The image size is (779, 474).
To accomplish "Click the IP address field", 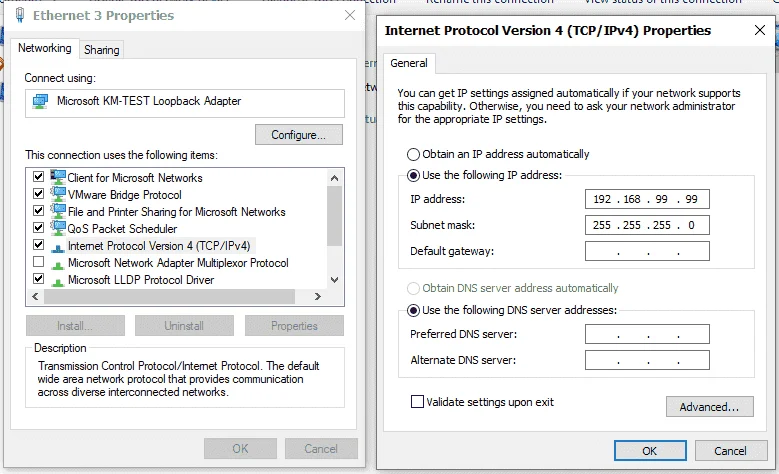I will pos(647,199).
